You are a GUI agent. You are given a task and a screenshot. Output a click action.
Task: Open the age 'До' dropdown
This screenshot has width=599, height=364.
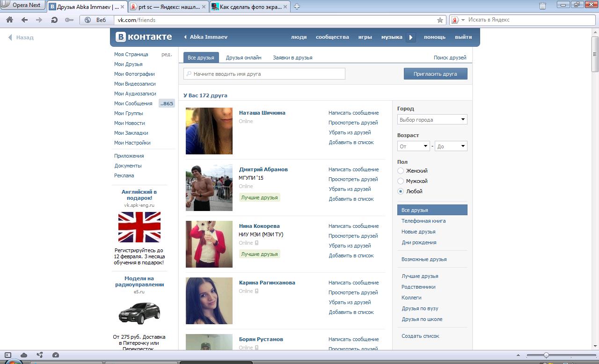451,146
